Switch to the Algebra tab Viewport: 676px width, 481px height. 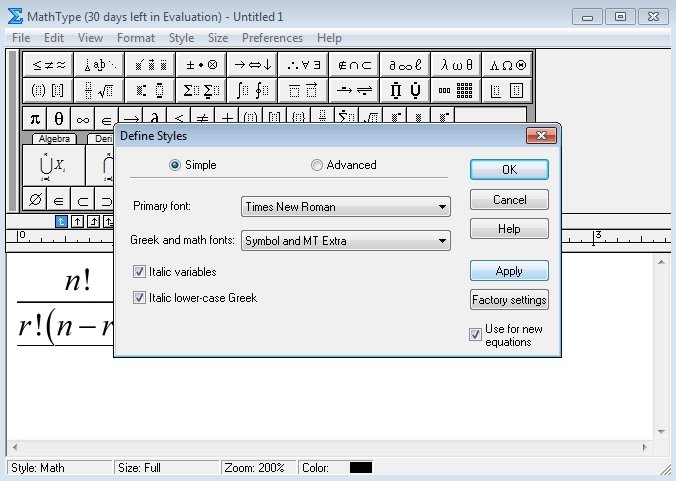pyautogui.click(x=54, y=139)
